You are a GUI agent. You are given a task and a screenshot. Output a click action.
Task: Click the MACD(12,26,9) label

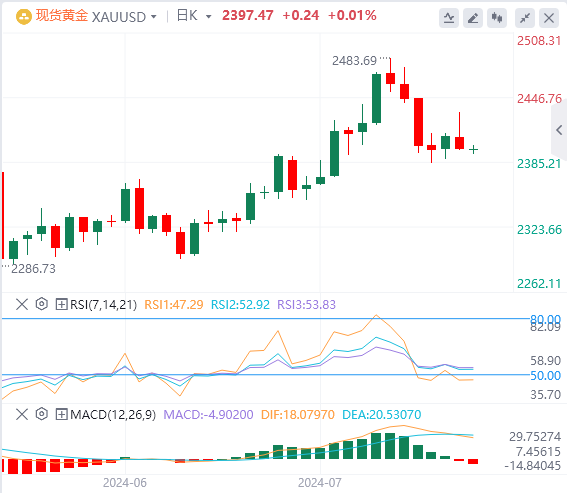point(113,415)
